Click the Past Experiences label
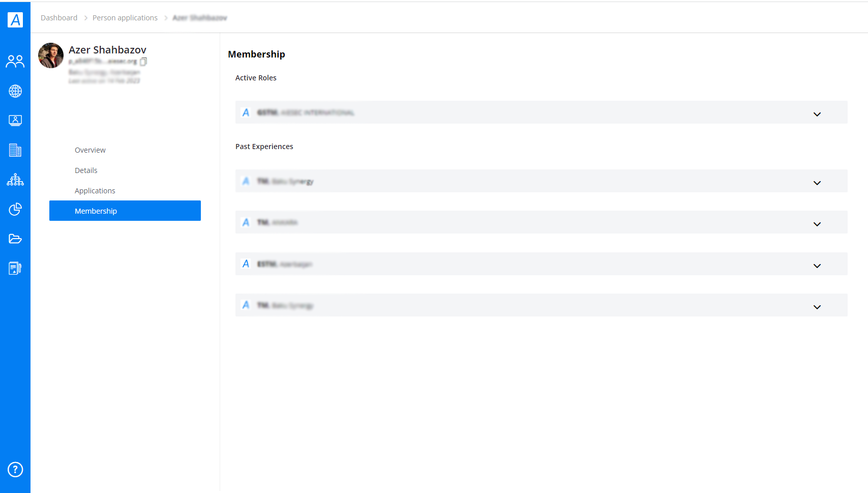 coord(264,147)
